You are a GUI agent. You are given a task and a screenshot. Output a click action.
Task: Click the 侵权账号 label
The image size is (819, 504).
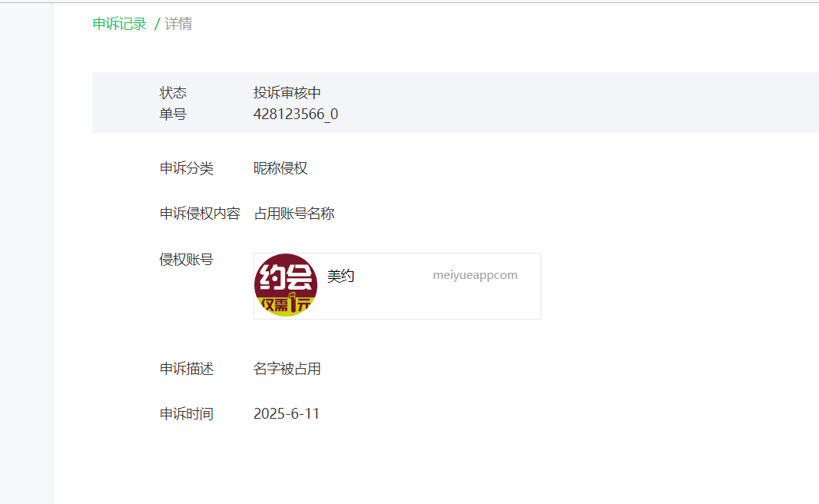(x=187, y=260)
